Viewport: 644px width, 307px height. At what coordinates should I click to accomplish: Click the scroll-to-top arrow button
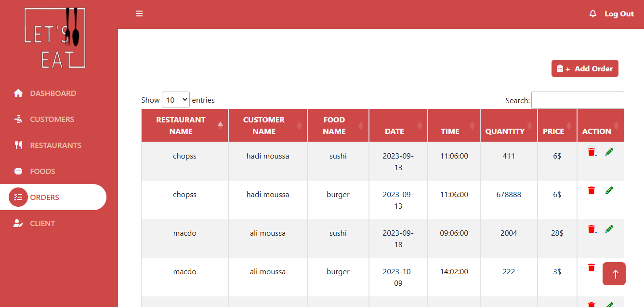tap(614, 274)
